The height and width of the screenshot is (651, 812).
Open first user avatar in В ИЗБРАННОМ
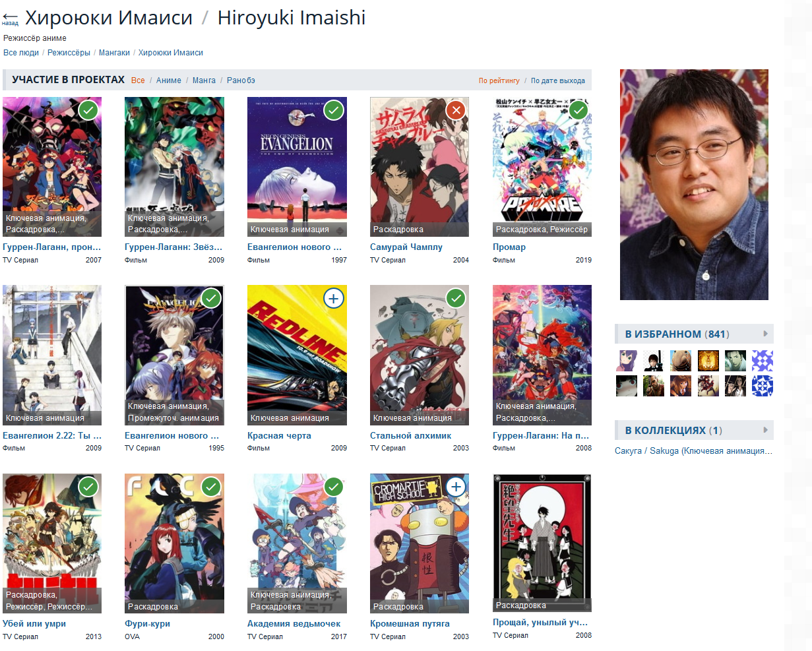coord(627,361)
